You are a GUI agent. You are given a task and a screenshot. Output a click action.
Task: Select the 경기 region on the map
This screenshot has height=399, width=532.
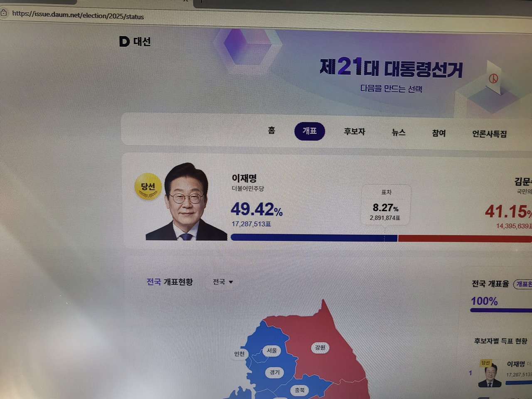tap(275, 372)
